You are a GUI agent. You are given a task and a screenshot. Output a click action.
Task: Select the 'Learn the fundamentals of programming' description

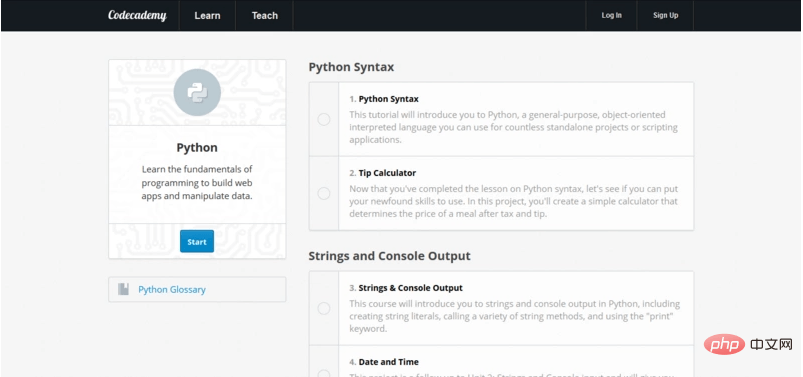pyautogui.click(x=197, y=182)
